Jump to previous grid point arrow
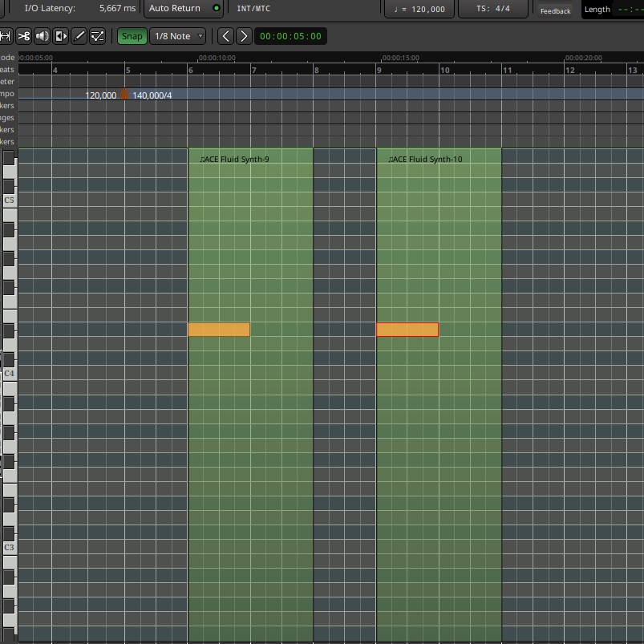644x644 pixels. coord(225,36)
